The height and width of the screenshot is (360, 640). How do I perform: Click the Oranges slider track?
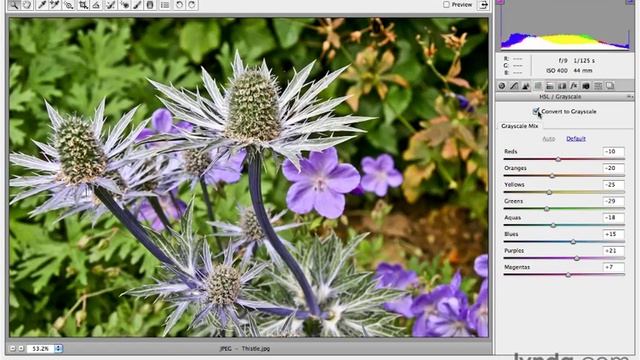[564, 176]
